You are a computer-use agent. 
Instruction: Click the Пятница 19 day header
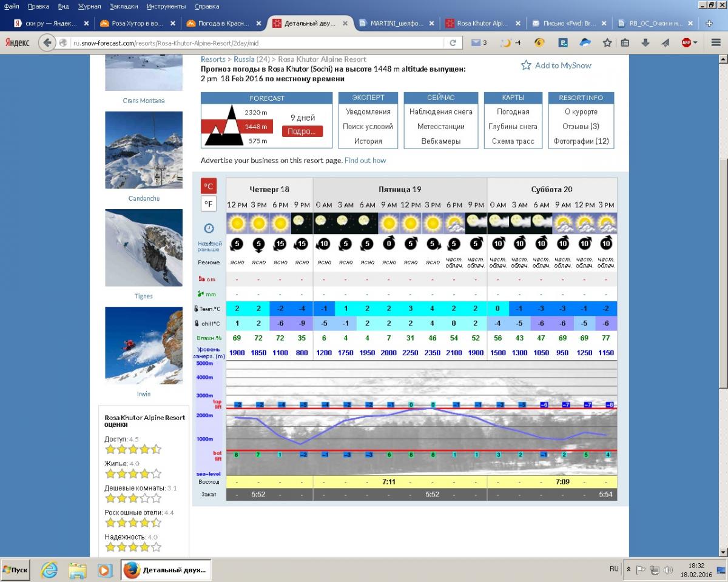(400, 189)
